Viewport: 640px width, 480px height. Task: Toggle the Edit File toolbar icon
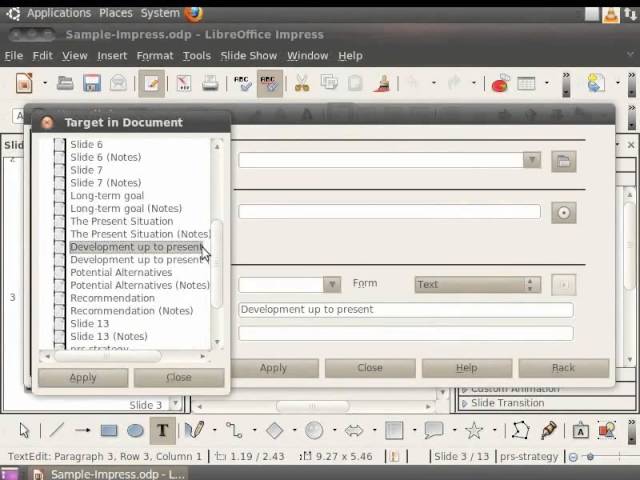pos(151,83)
